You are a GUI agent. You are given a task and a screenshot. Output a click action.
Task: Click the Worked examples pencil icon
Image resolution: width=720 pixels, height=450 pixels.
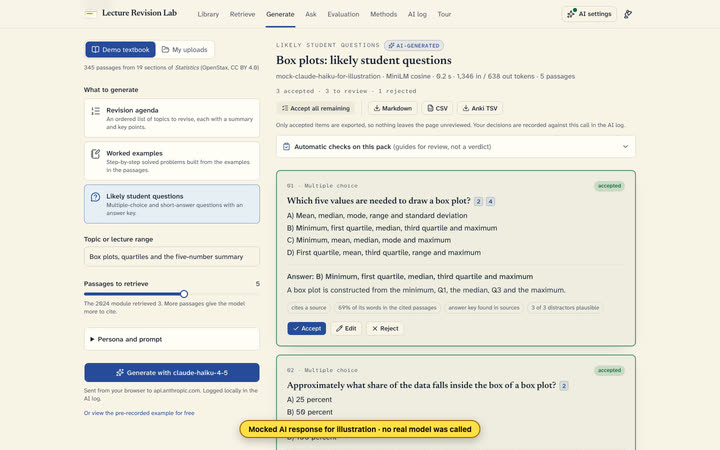96,154
